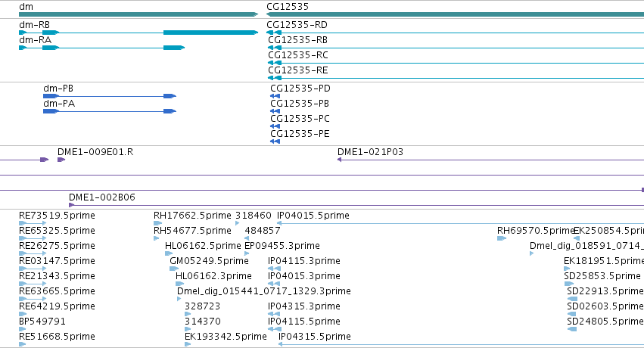Select the dm-PB protein feature
This screenshot has width=644, height=348.
(58, 89)
